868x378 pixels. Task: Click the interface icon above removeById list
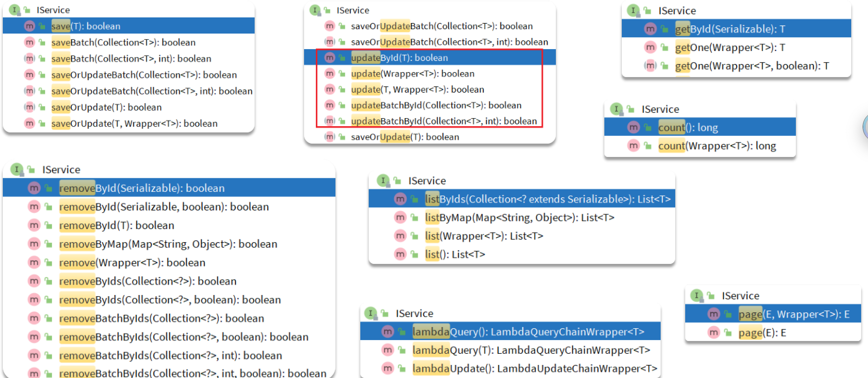pyautogui.click(x=16, y=169)
